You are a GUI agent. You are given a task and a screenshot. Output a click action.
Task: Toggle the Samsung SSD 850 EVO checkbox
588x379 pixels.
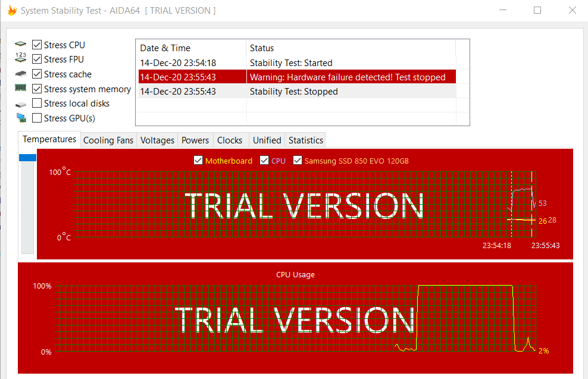[298, 161]
